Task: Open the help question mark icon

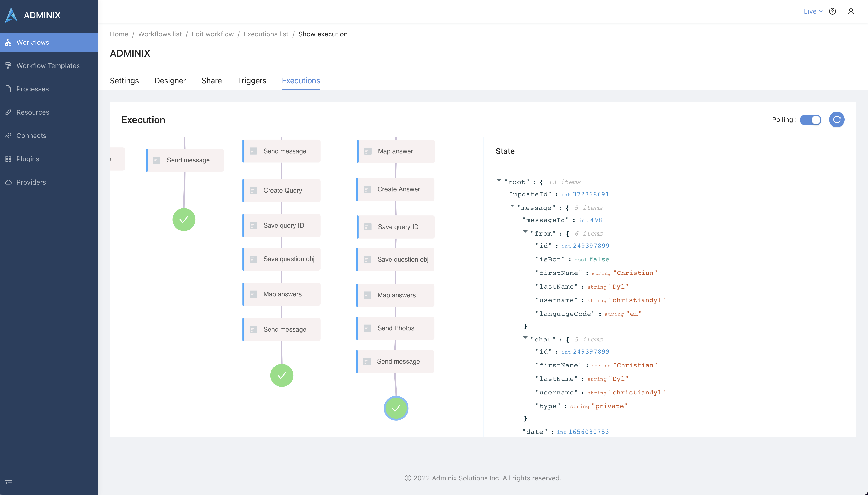Action: pos(832,11)
